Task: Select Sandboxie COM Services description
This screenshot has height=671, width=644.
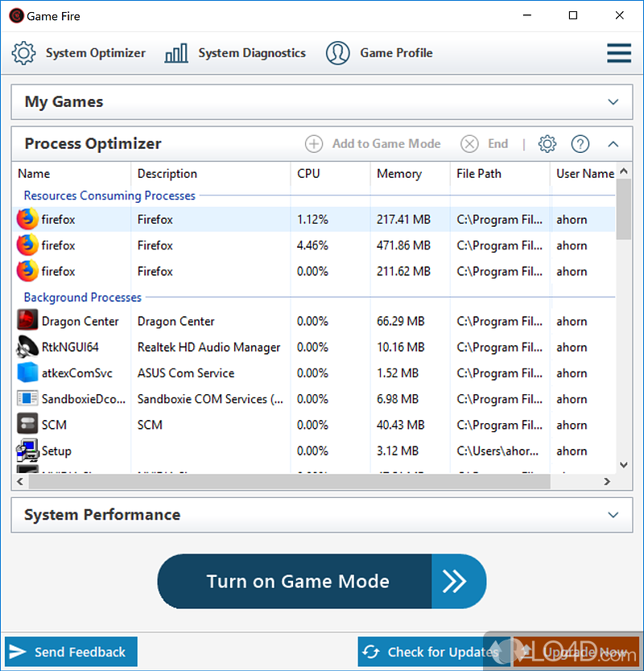Action: (210, 399)
